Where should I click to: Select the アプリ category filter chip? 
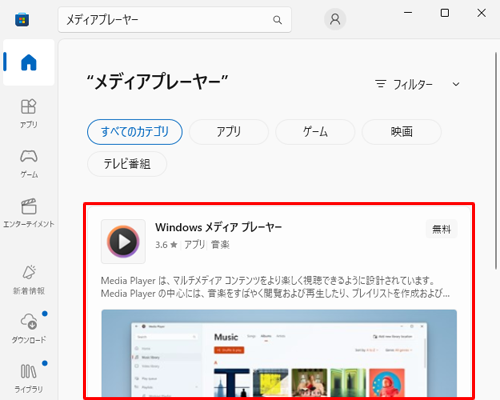(229, 132)
